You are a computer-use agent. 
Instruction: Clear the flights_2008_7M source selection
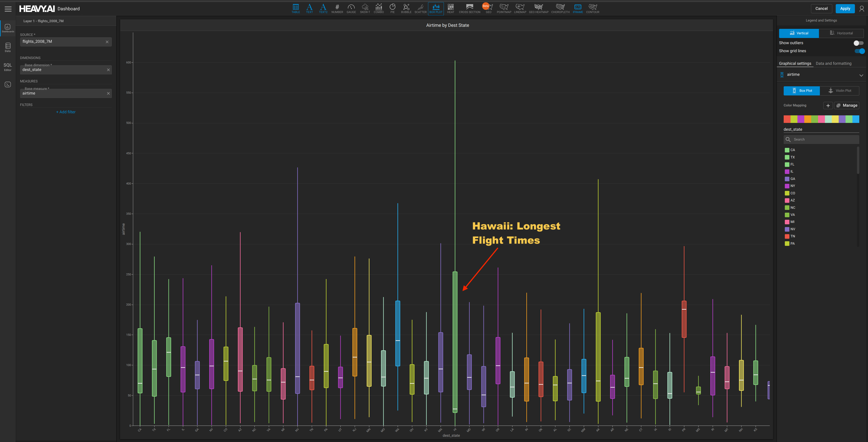(107, 42)
